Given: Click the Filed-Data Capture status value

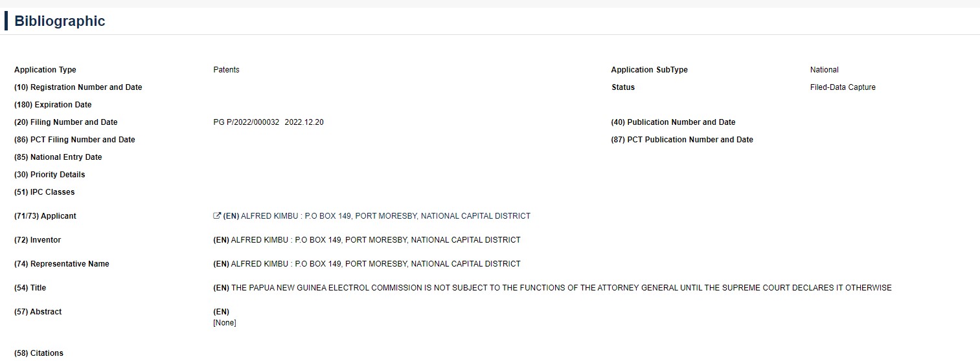Looking at the screenshot, I should point(843,87).
